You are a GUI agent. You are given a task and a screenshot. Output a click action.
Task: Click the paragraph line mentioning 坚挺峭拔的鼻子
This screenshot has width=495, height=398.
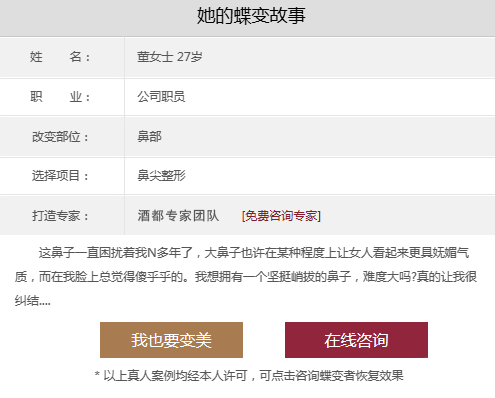pos(246,277)
